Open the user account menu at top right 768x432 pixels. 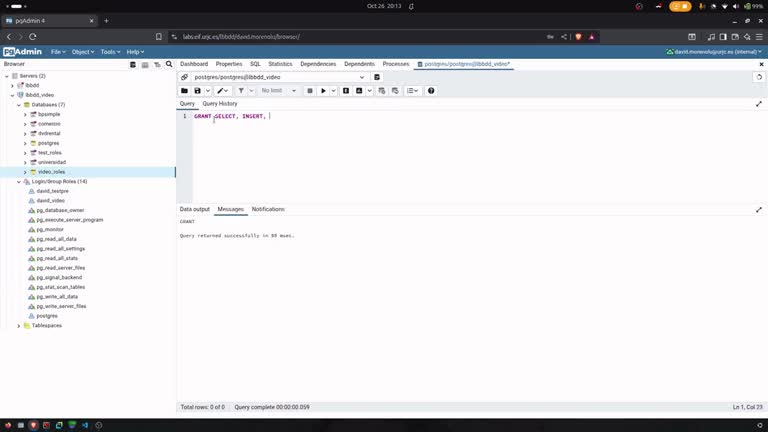pos(714,51)
